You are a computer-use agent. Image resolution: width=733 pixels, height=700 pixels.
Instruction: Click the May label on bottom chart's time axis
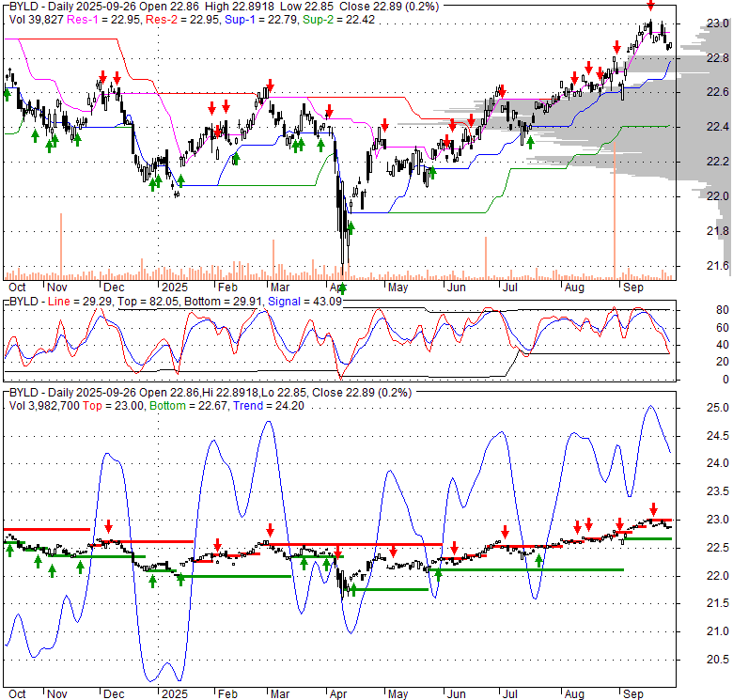tap(398, 694)
